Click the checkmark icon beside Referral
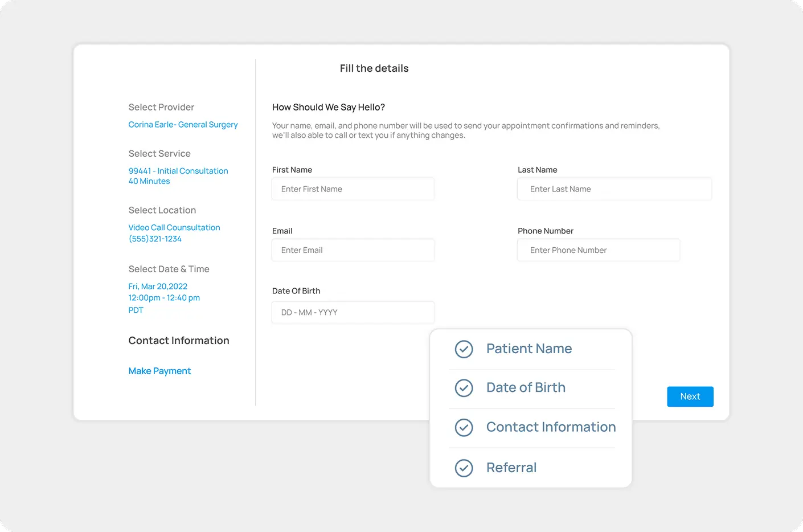This screenshot has width=803, height=532. [x=464, y=468]
